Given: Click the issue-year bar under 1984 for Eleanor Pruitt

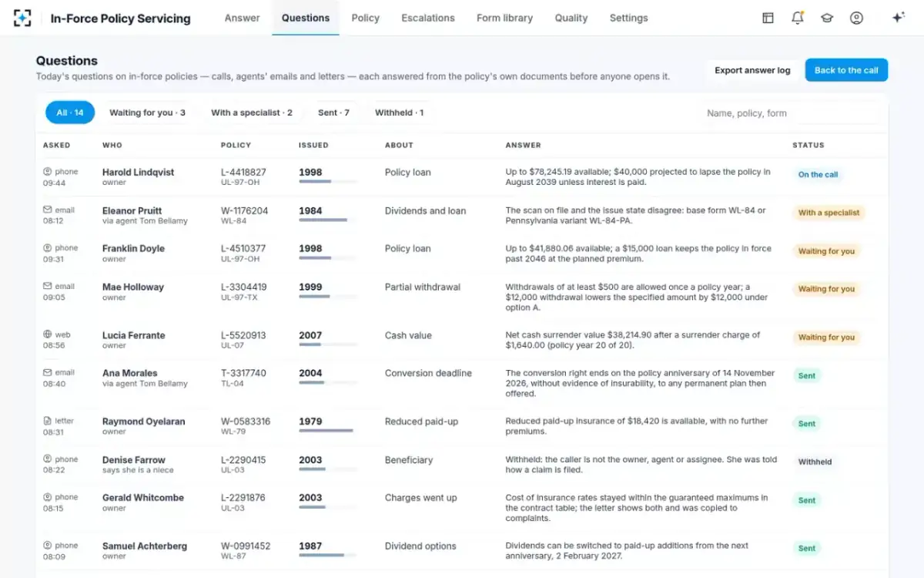Looking at the screenshot, I should tap(329, 220).
